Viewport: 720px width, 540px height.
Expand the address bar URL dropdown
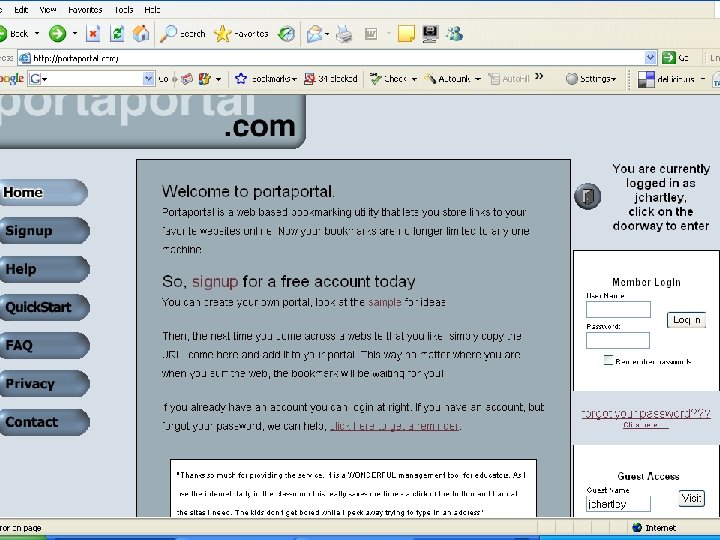[650, 57]
